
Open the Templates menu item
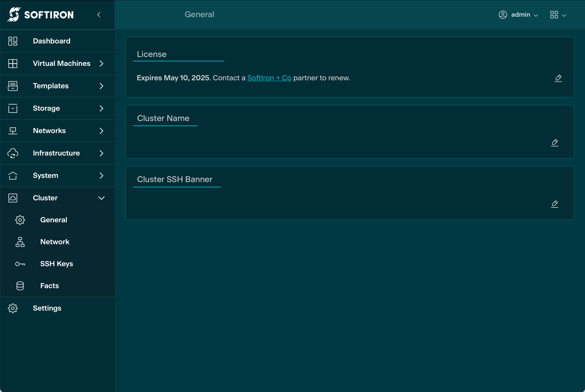[51, 86]
